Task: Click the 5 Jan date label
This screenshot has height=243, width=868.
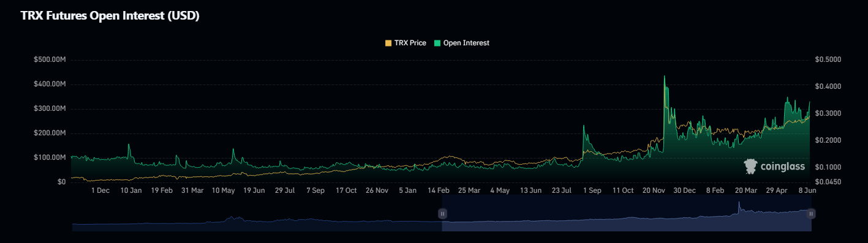Action: 408,190
